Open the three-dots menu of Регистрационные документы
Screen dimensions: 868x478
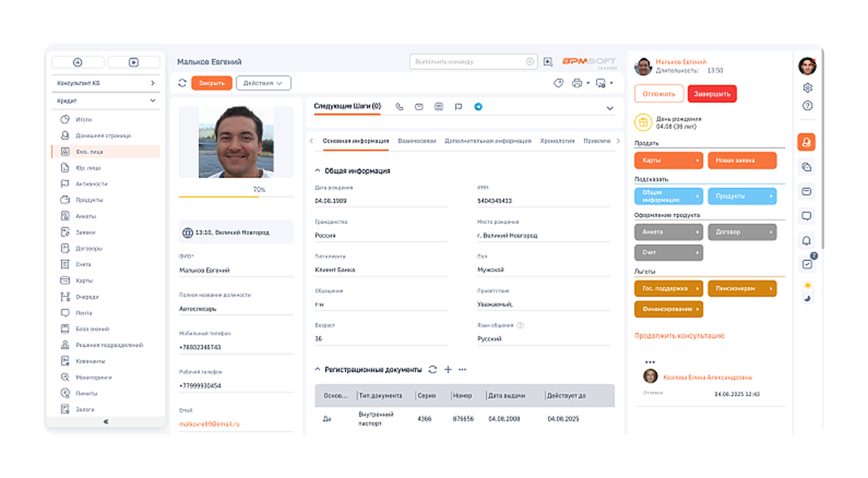pyautogui.click(x=462, y=369)
